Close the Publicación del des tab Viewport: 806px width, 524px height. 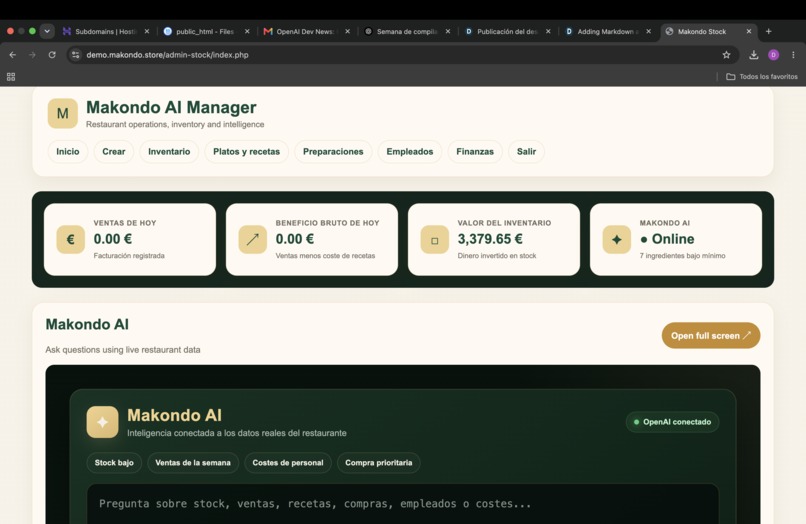548,31
